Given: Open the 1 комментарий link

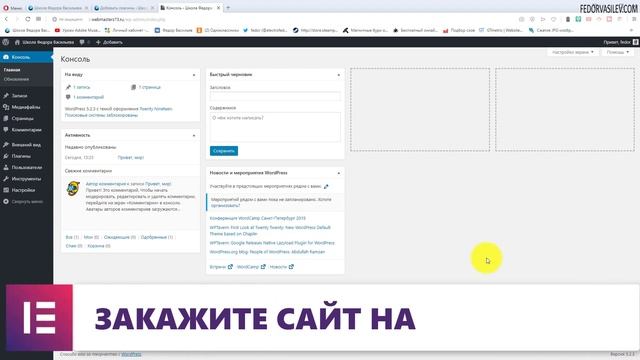Looking at the screenshot, I should tap(89, 97).
